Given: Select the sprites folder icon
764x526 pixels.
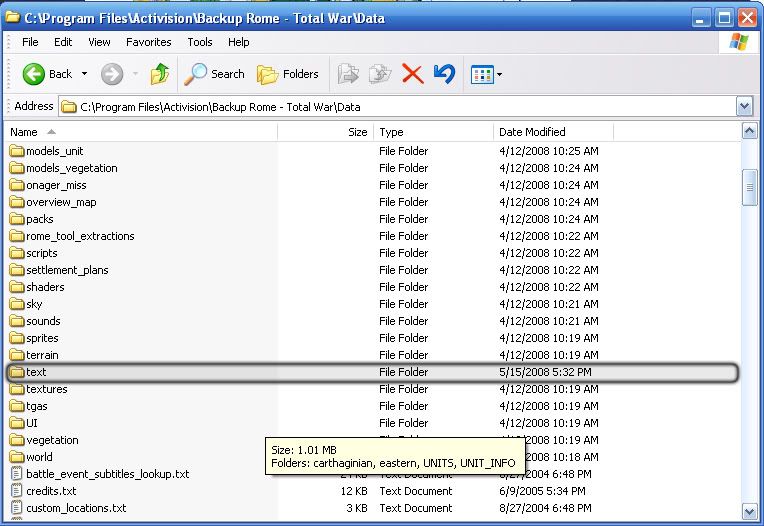Looking at the screenshot, I should point(17,338).
